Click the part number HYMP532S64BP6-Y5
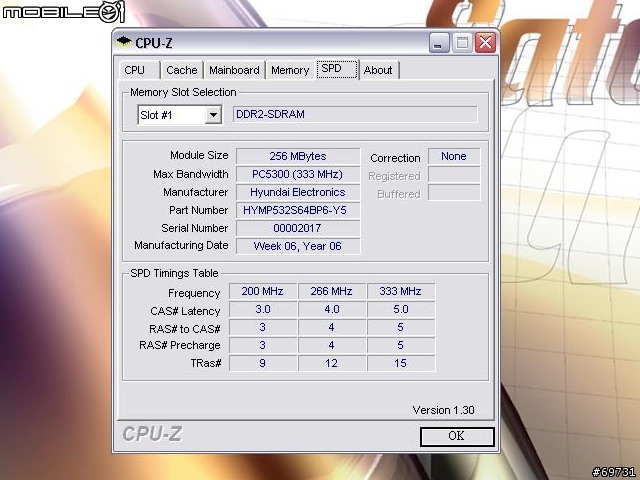This screenshot has width=640, height=480. pos(298,210)
